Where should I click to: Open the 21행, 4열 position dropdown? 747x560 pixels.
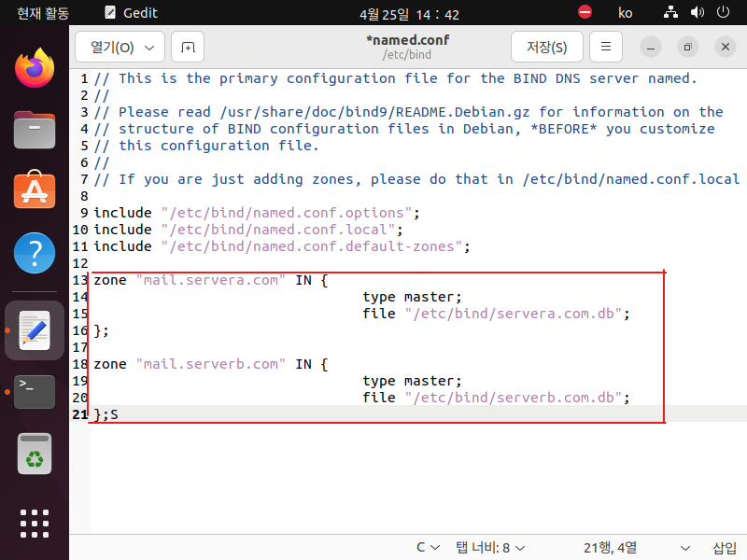click(x=636, y=547)
